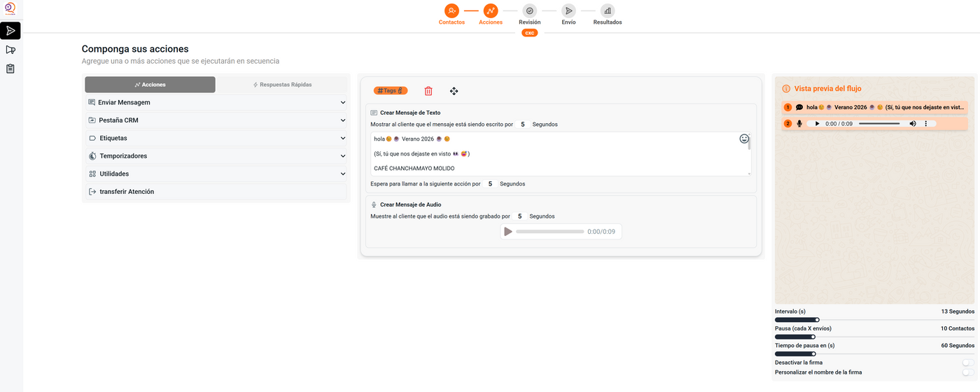The height and width of the screenshot is (392, 980).
Task: Click the #Tags button
Action: [x=390, y=91]
